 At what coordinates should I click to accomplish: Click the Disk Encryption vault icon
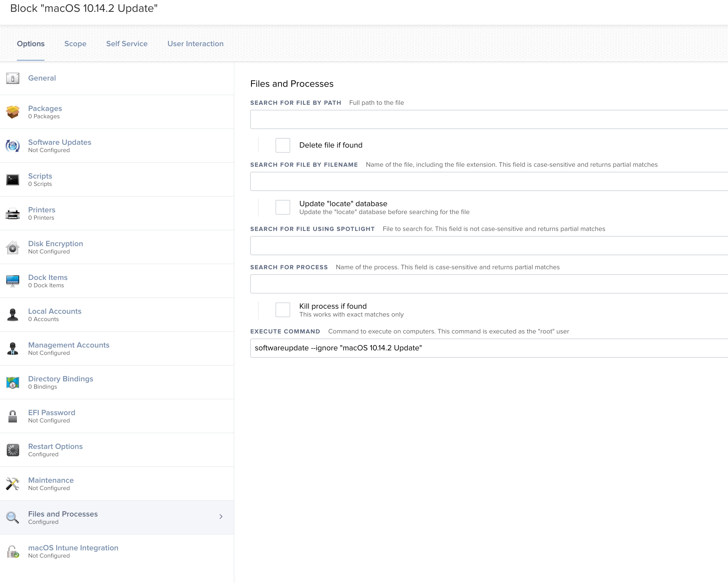13,248
